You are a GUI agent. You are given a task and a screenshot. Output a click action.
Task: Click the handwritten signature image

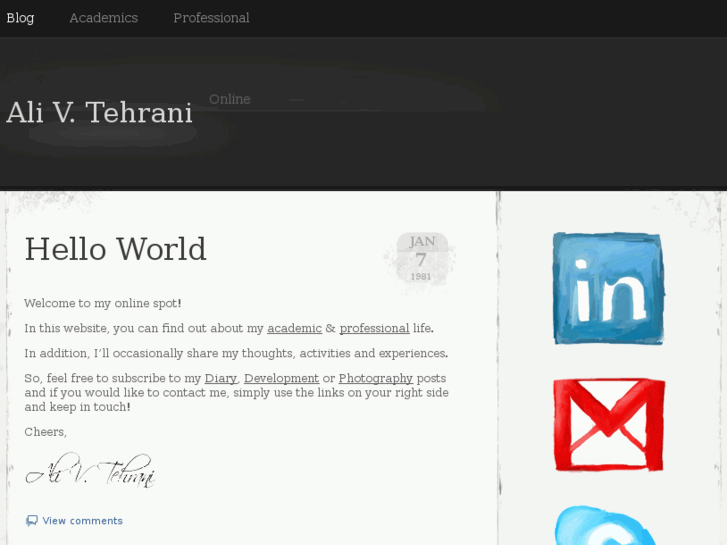[x=90, y=470]
